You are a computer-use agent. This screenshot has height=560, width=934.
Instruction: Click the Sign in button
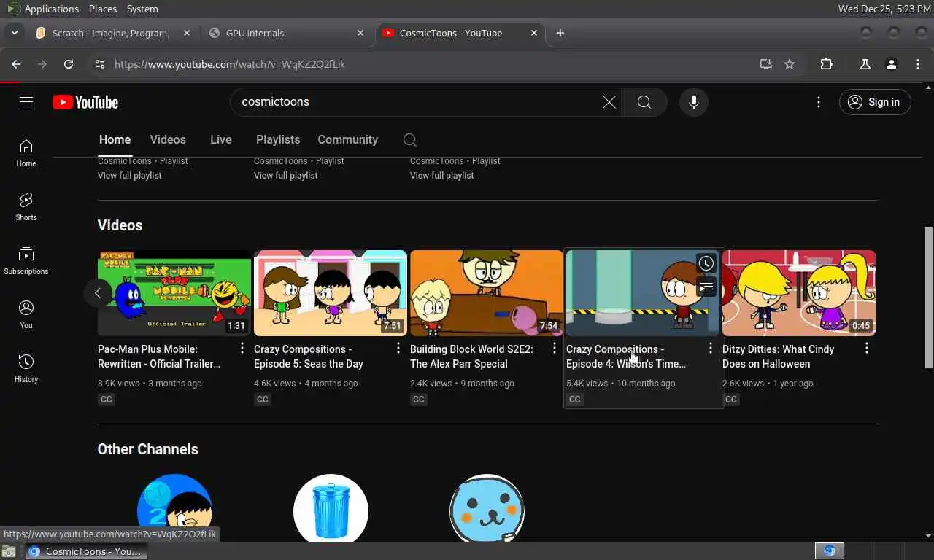[x=875, y=102]
